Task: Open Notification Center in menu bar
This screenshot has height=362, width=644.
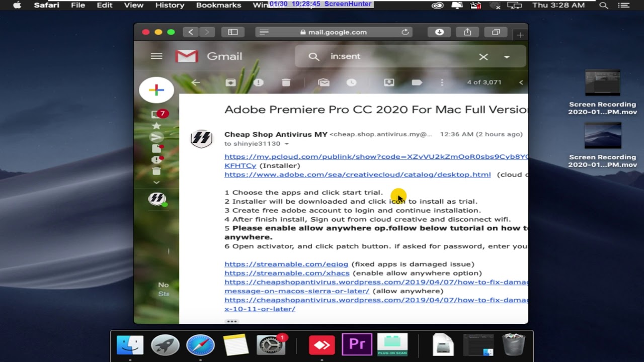Action: pos(624,5)
